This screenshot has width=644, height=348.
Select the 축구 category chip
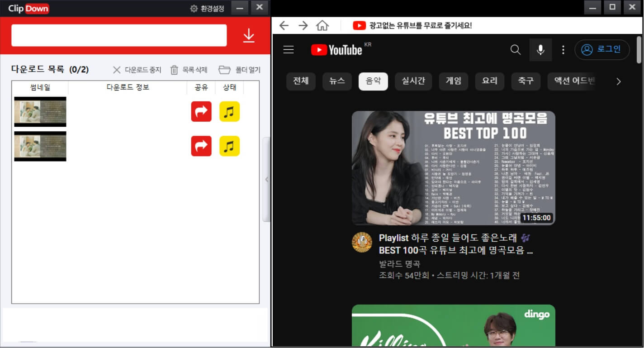[x=526, y=81]
